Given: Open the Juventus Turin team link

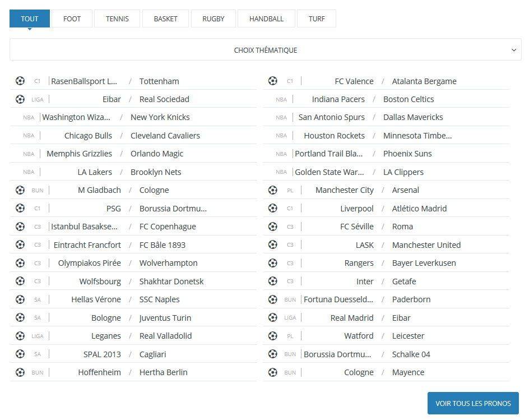Looking at the screenshot, I should click(165, 318).
